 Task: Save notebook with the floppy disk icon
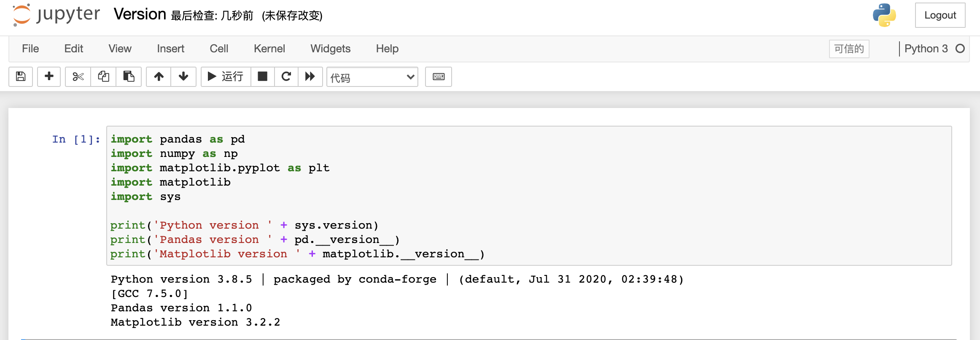[x=21, y=77]
